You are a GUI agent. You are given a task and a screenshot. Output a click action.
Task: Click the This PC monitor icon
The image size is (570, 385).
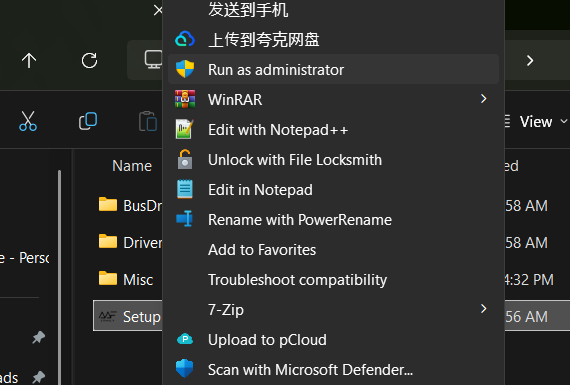point(153,60)
